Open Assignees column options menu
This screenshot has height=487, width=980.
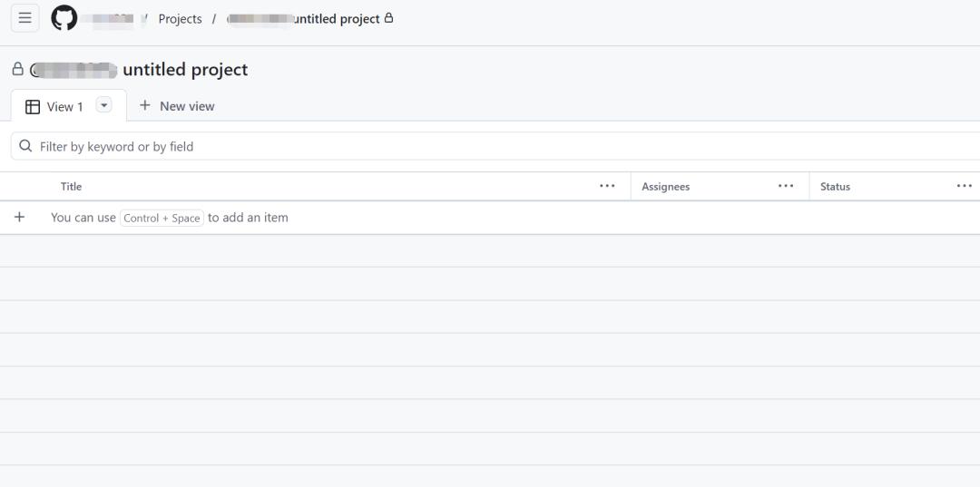point(786,186)
